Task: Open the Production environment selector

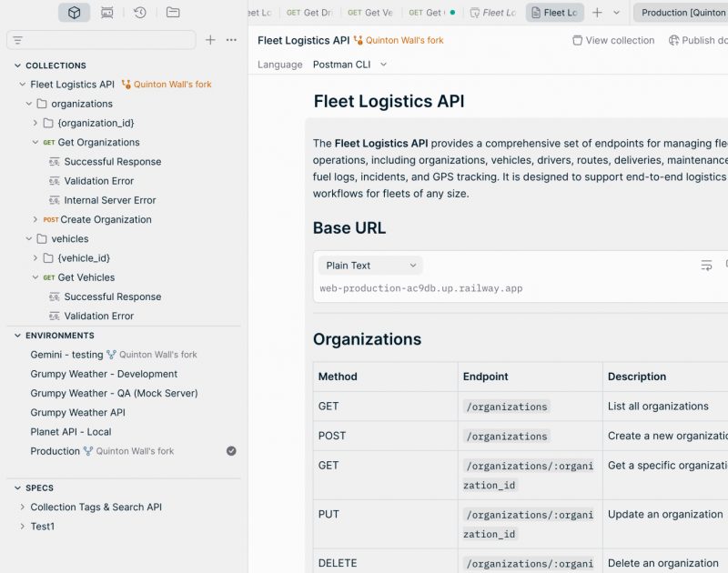Action: click(x=681, y=13)
